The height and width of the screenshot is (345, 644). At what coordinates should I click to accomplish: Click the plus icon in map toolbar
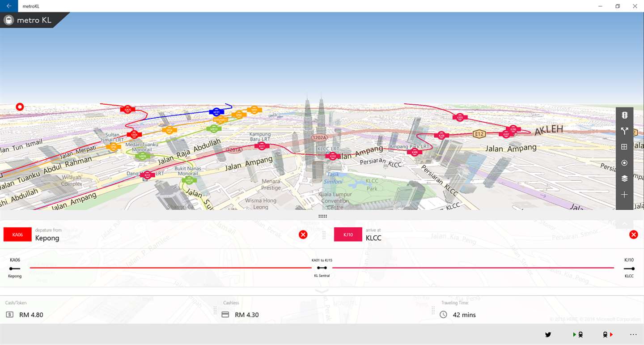click(624, 195)
